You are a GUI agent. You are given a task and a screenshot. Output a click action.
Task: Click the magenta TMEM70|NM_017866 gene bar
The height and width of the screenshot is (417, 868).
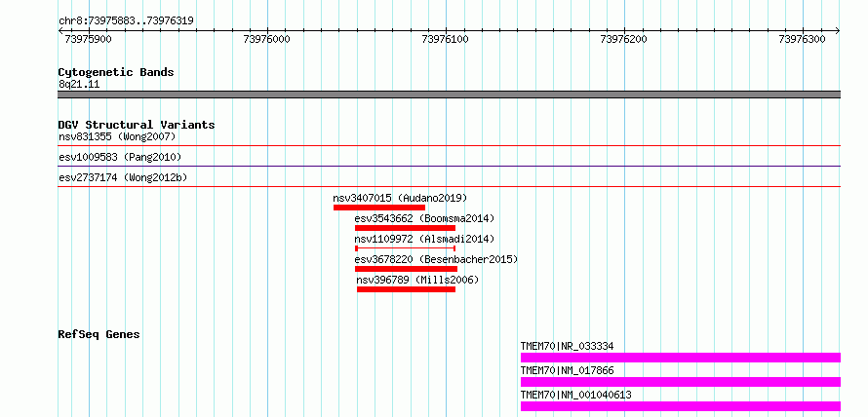click(x=681, y=382)
